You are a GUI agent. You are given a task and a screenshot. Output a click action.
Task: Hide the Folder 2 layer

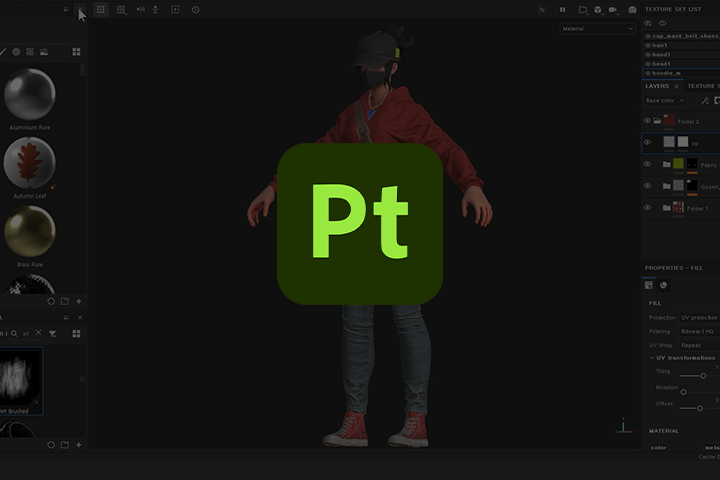647,121
